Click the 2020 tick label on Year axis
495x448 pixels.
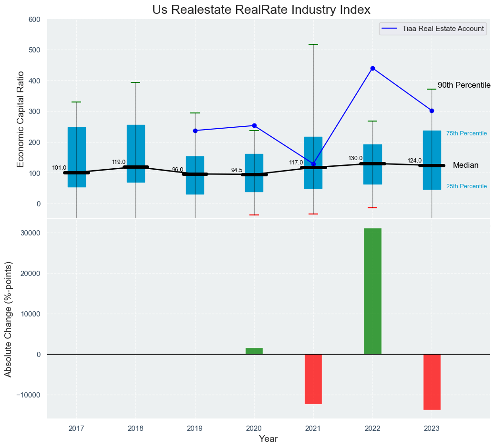tap(254, 429)
